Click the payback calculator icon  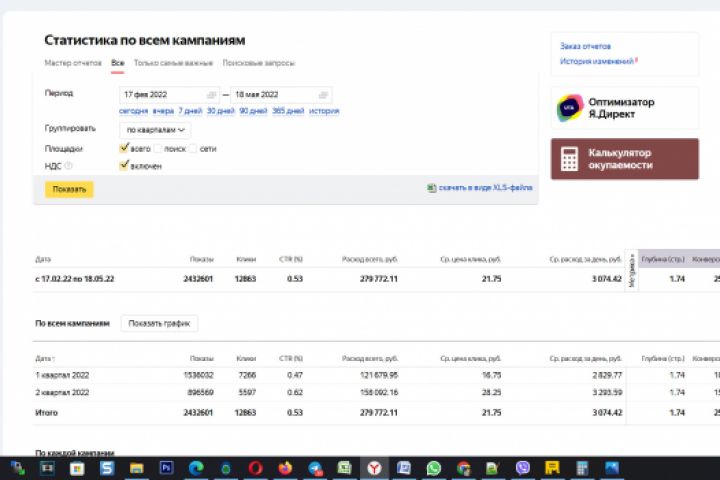coord(569,159)
